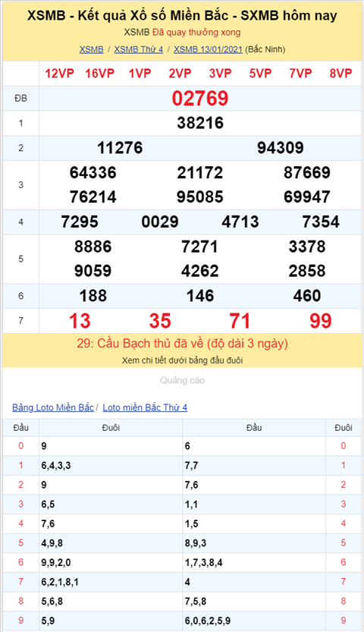Click the 12VP ticket code
This screenshot has width=364, height=632.
point(60,74)
